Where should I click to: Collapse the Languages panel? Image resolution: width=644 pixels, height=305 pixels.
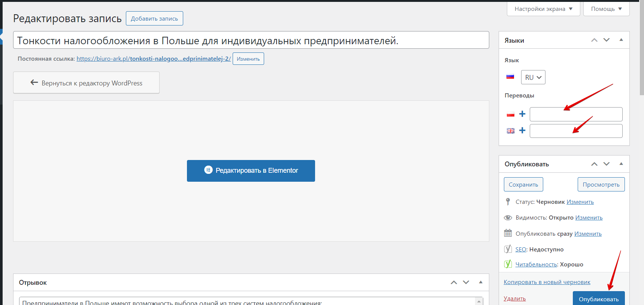[621, 40]
